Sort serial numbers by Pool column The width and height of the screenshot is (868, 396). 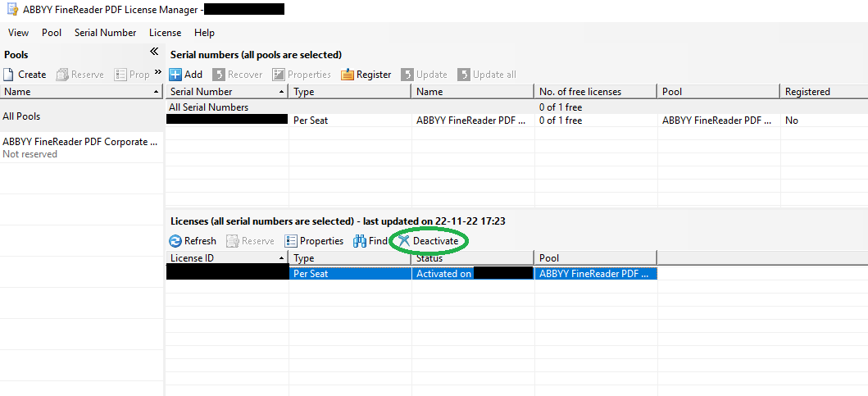(x=719, y=91)
